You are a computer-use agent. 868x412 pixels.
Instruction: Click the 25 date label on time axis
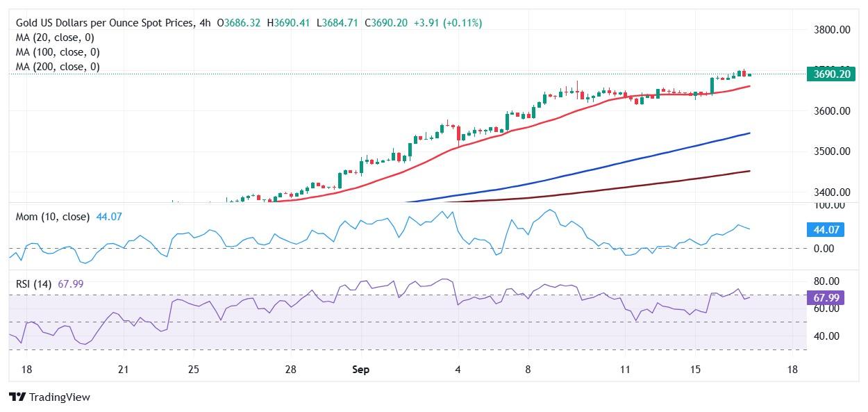(x=194, y=370)
